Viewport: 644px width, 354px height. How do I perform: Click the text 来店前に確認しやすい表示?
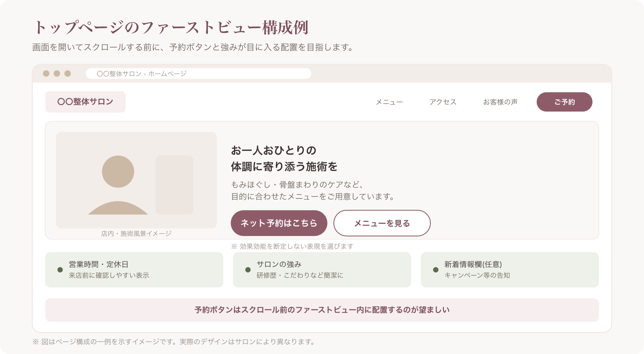click(109, 275)
